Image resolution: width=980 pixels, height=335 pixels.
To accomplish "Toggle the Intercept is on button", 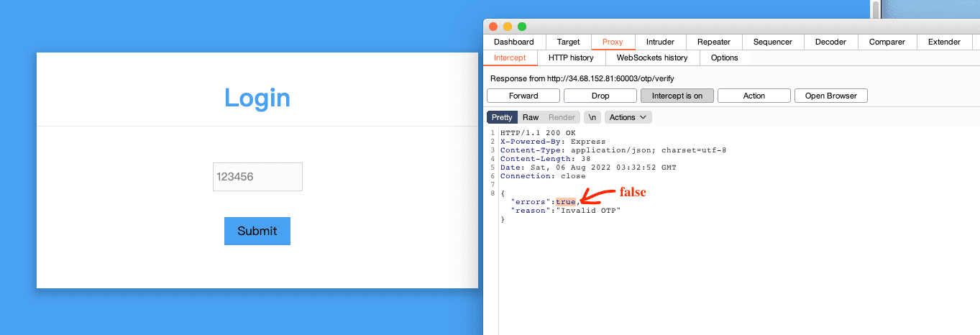I will click(677, 96).
